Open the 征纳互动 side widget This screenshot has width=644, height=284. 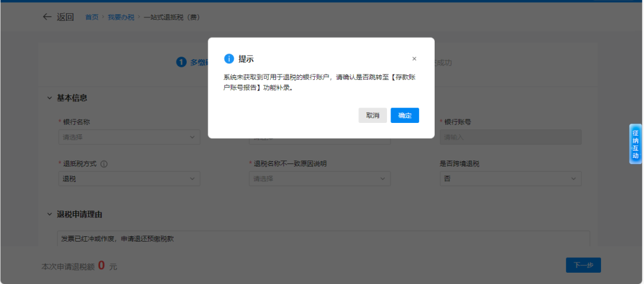click(x=636, y=144)
